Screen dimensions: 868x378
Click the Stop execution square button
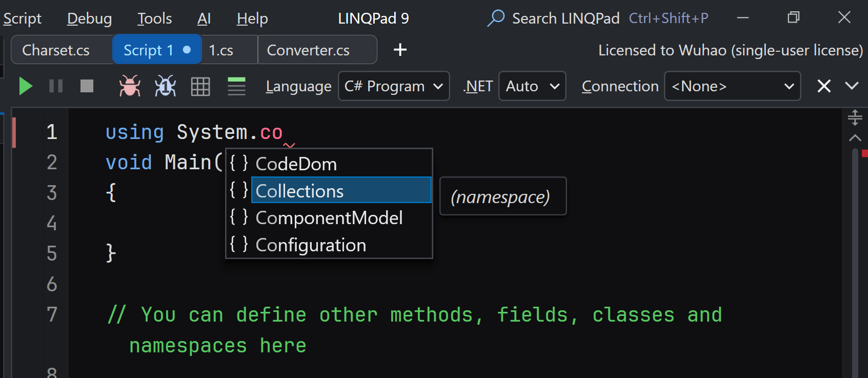(x=87, y=86)
